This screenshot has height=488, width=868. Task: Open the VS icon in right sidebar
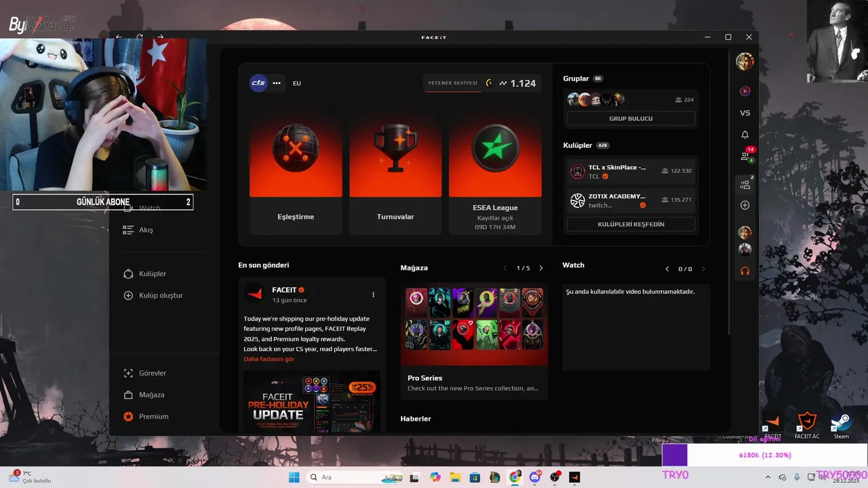click(745, 113)
